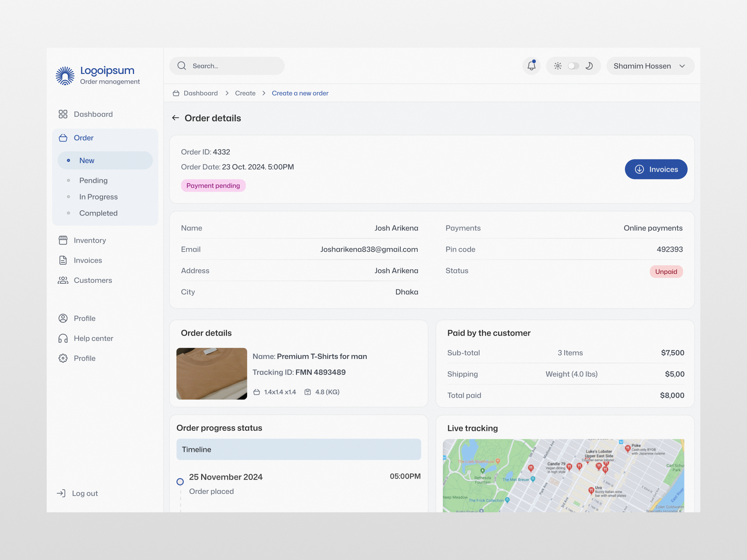Click the Order basket icon in sidebar

click(x=63, y=138)
